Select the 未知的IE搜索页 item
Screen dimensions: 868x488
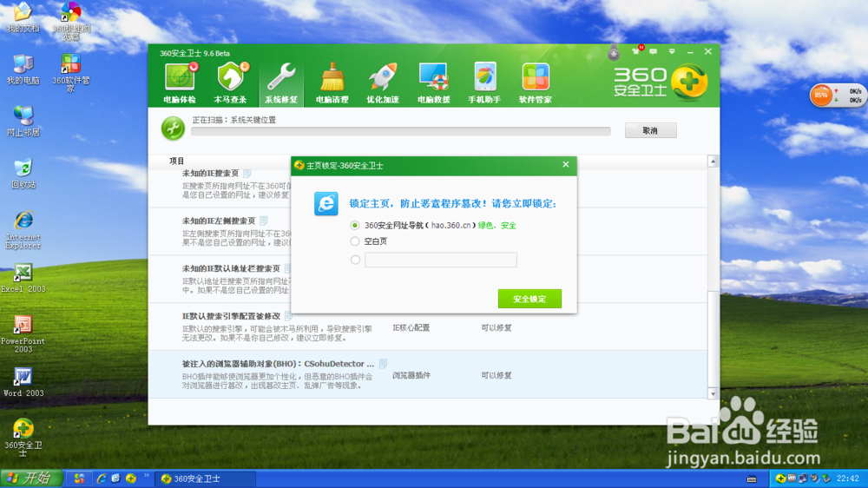[x=210, y=174]
